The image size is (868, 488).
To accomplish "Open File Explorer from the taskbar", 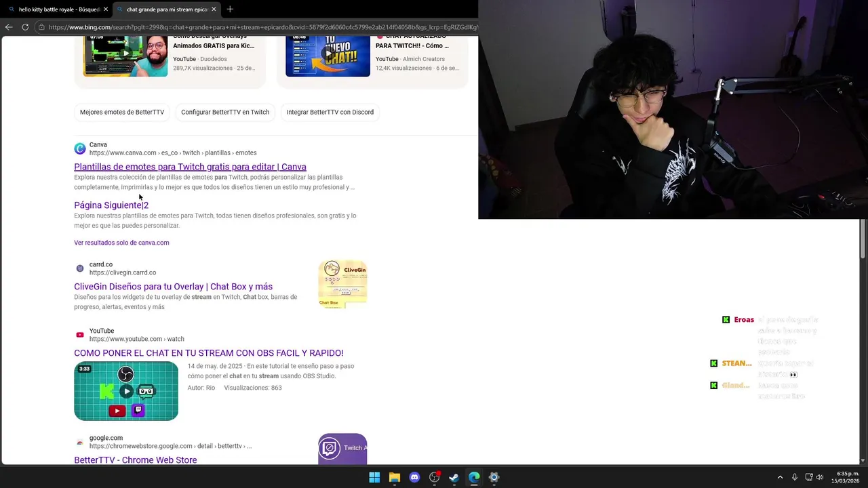I will pyautogui.click(x=395, y=477).
